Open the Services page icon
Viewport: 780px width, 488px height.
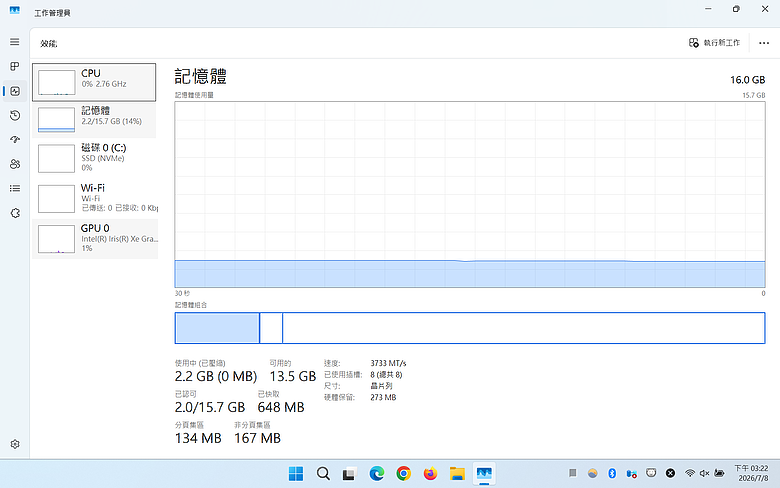(15, 213)
